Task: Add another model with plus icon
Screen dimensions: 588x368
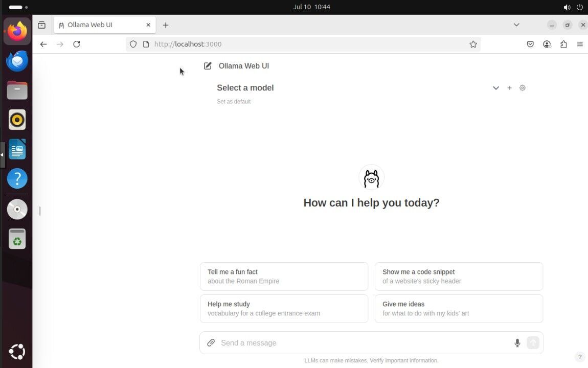Action: coord(509,88)
